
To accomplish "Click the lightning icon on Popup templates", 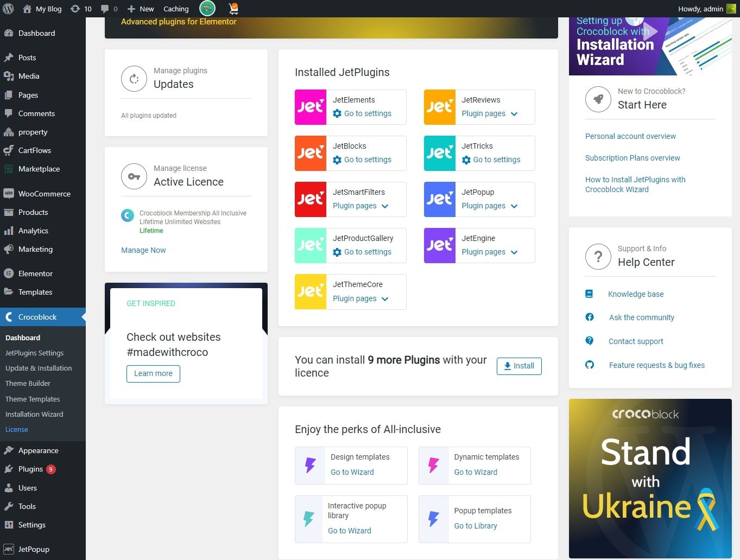I will pyautogui.click(x=433, y=519).
